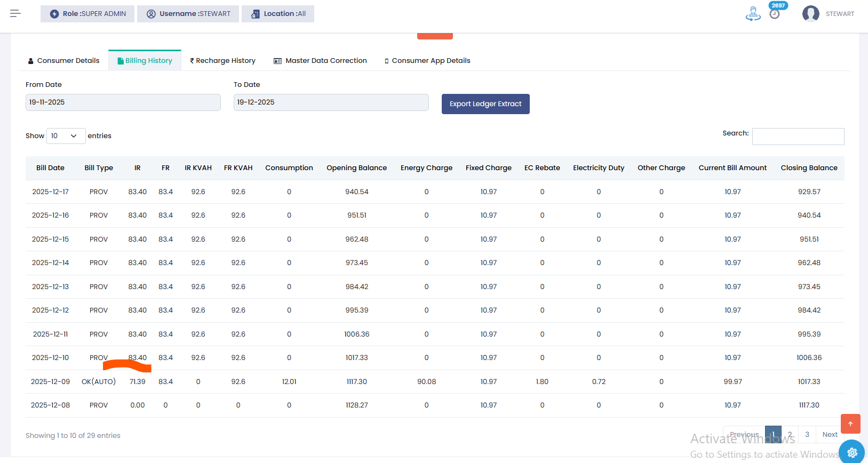This screenshot has height=463, width=868.
Task: Click the To Date field
Action: [x=331, y=102]
